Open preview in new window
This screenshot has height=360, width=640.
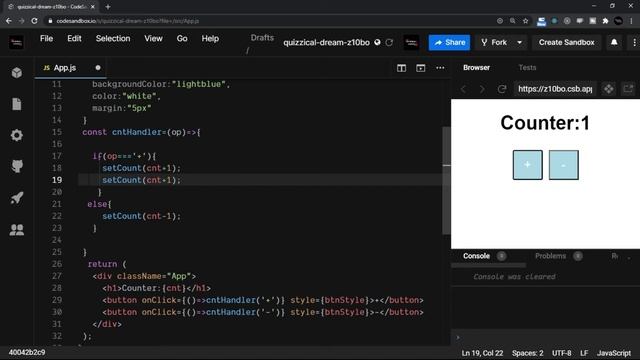[x=628, y=89]
